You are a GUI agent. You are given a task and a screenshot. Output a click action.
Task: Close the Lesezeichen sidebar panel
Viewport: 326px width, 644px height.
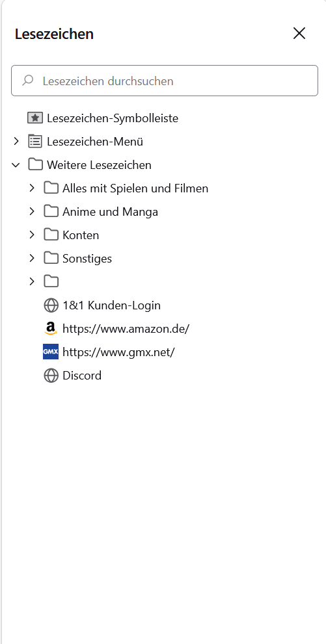(x=299, y=33)
